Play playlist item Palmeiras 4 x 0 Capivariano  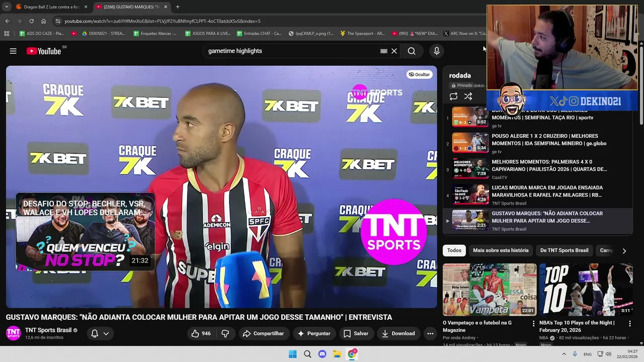[537, 169]
